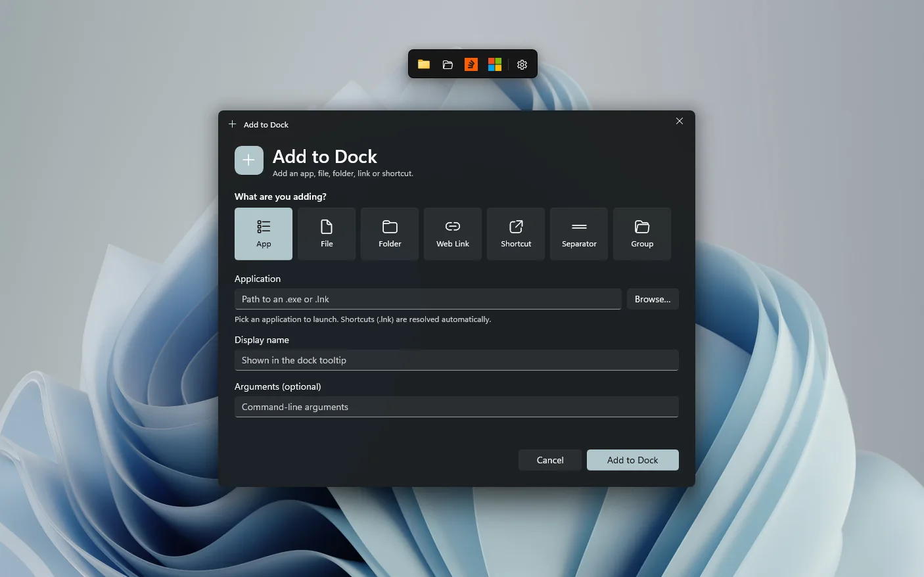Choose the Web Link item type
Image resolution: width=924 pixels, height=577 pixels.
pos(453,234)
